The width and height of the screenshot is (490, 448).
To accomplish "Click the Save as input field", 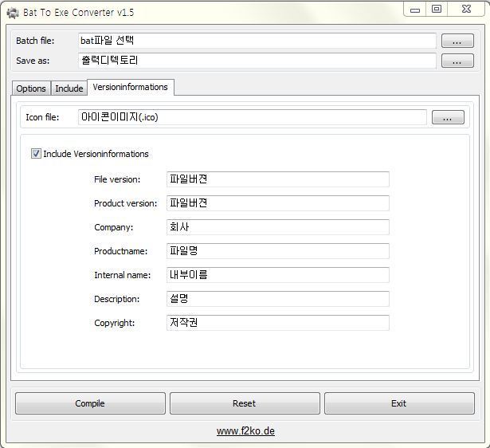I will (257, 61).
